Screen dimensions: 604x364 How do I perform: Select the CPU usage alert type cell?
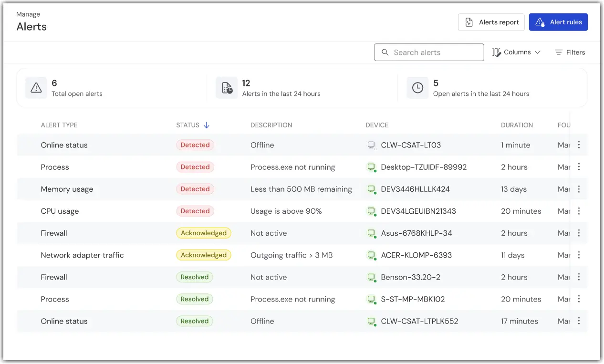[x=60, y=211]
